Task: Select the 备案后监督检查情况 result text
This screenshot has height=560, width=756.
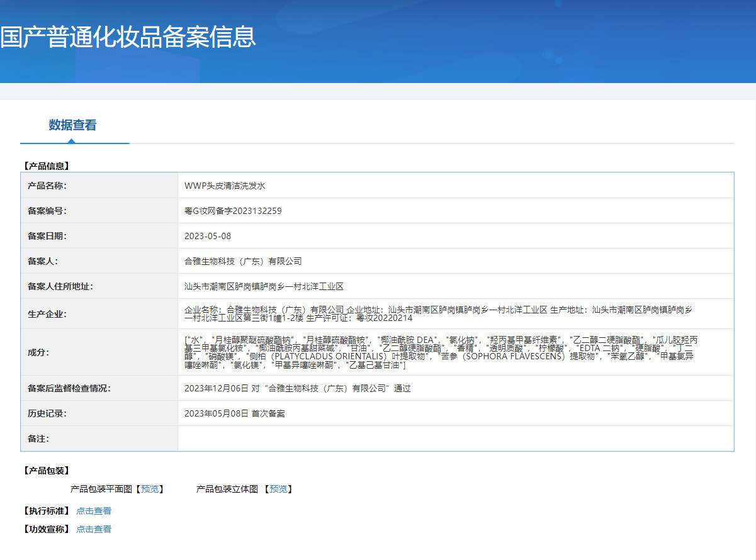Action: (x=296, y=388)
